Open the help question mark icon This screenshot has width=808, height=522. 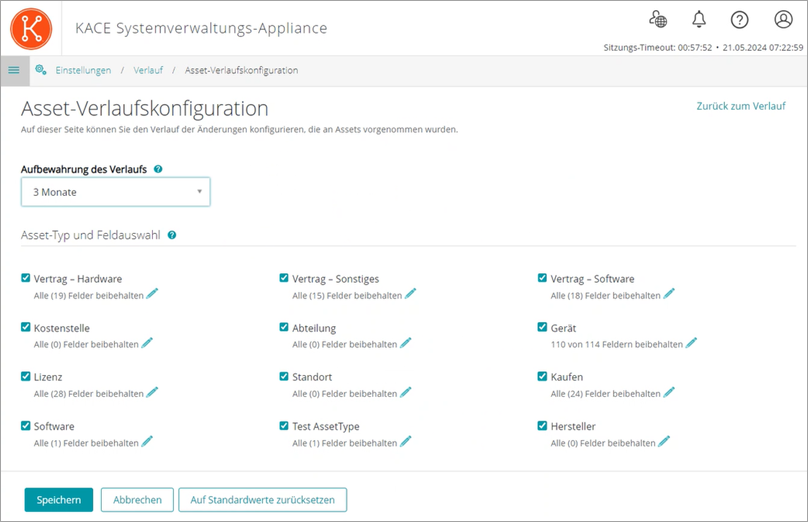tap(739, 20)
